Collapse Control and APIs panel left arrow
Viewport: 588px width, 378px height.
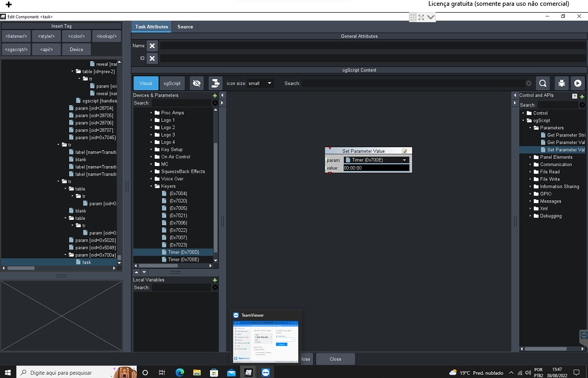(x=515, y=95)
